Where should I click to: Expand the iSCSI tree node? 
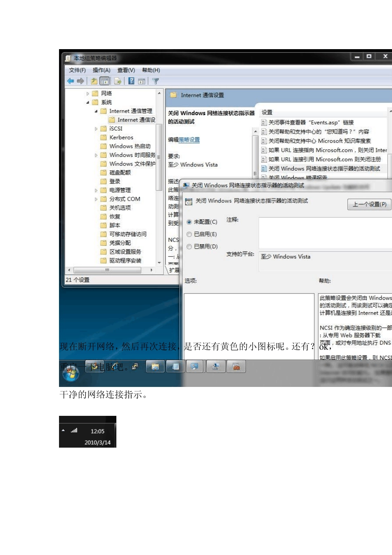point(96,129)
